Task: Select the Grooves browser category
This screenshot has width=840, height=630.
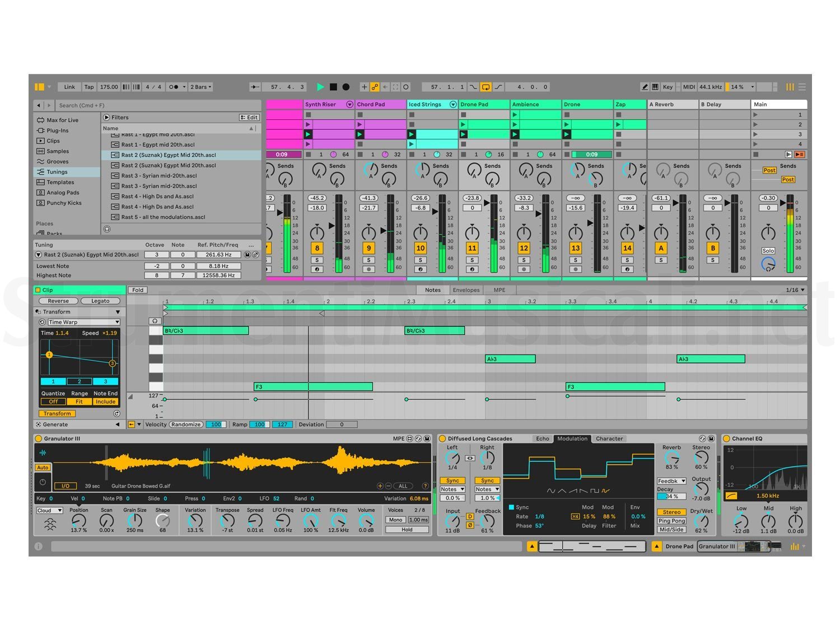Action: click(57, 161)
